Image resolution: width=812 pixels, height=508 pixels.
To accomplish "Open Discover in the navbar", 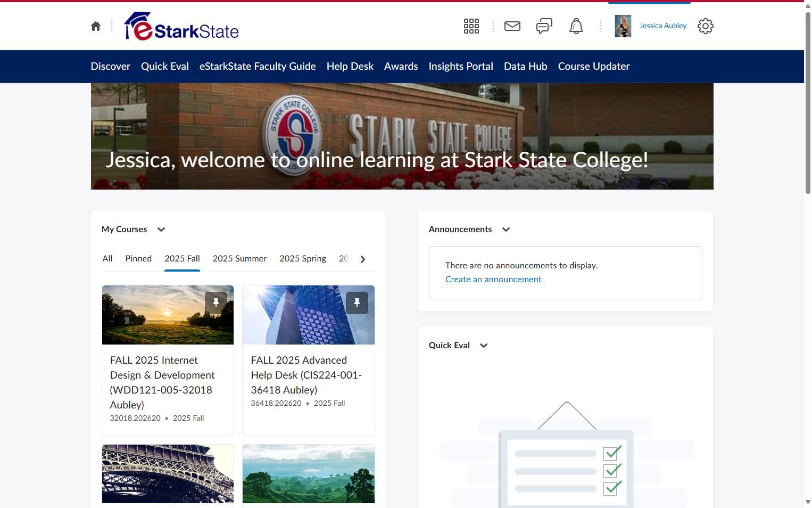I will (x=111, y=67).
